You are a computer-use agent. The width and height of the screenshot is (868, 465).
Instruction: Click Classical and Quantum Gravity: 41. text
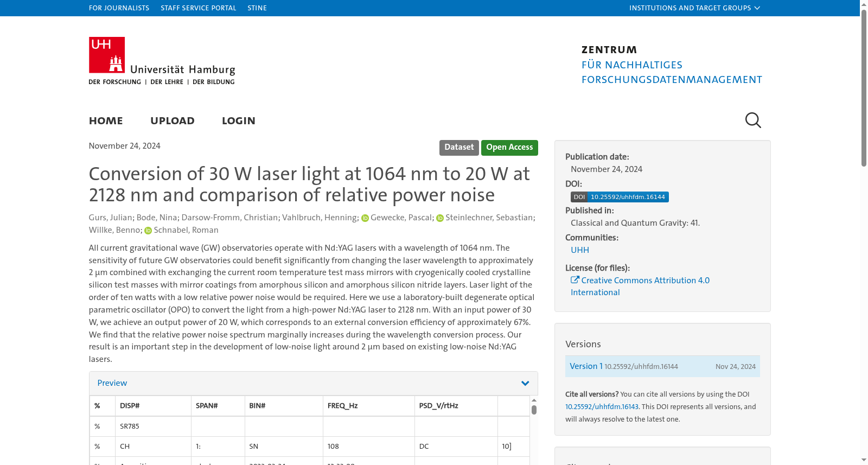click(635, 223)
